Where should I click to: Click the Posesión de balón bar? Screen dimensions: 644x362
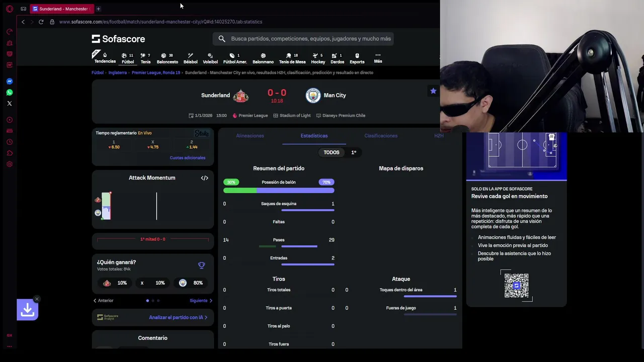279,191
